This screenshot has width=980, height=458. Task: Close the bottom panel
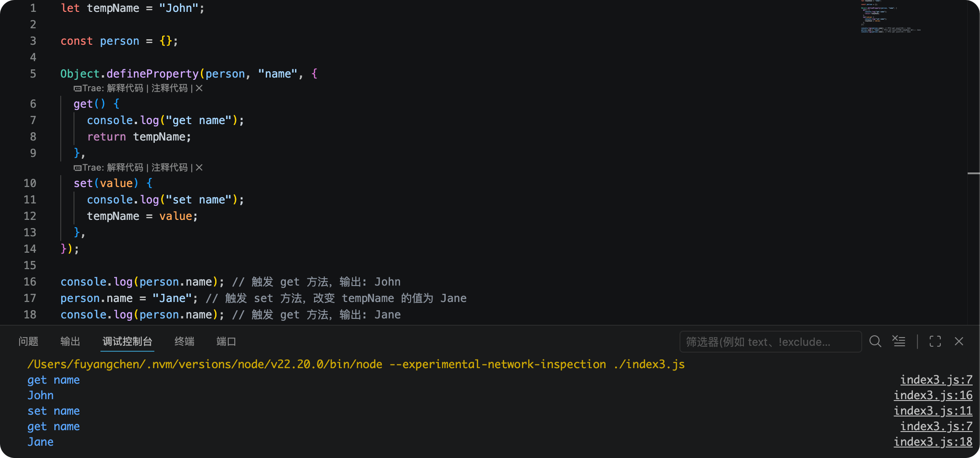click(959, 341)
